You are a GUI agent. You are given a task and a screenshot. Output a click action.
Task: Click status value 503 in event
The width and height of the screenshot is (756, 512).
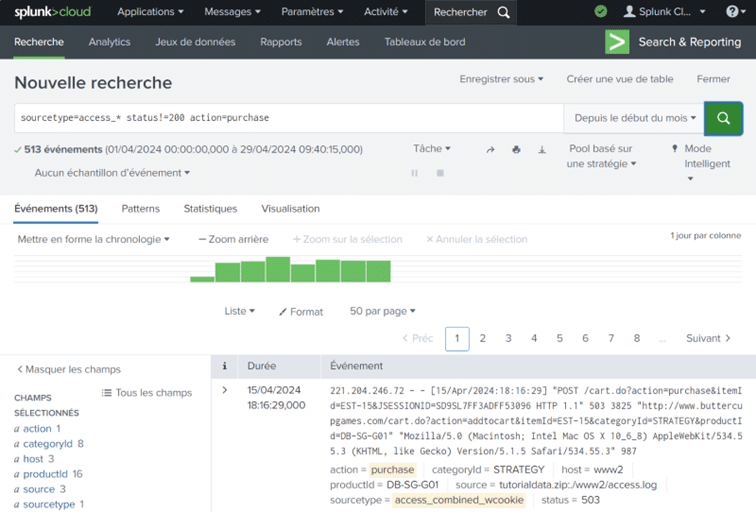[x=591, y=500]
